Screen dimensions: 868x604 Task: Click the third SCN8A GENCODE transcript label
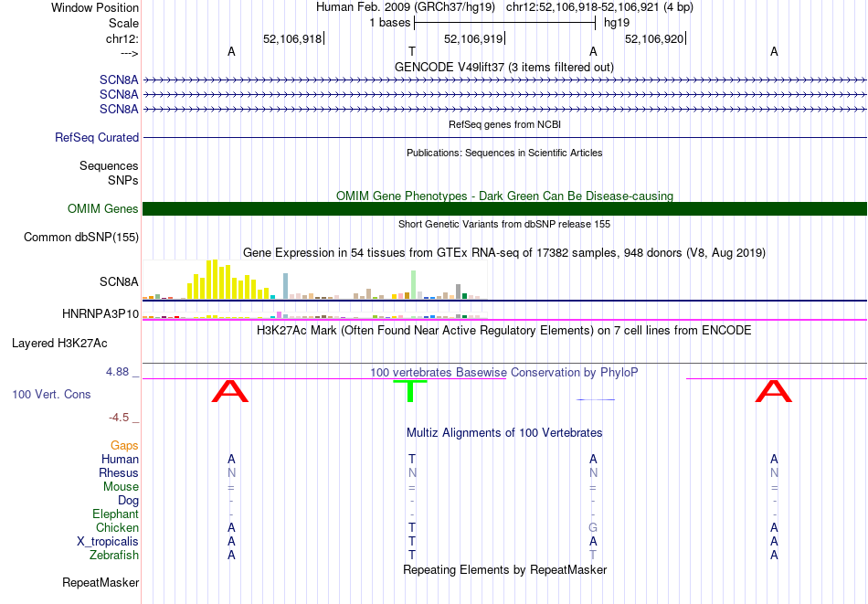tap(119, 109)
